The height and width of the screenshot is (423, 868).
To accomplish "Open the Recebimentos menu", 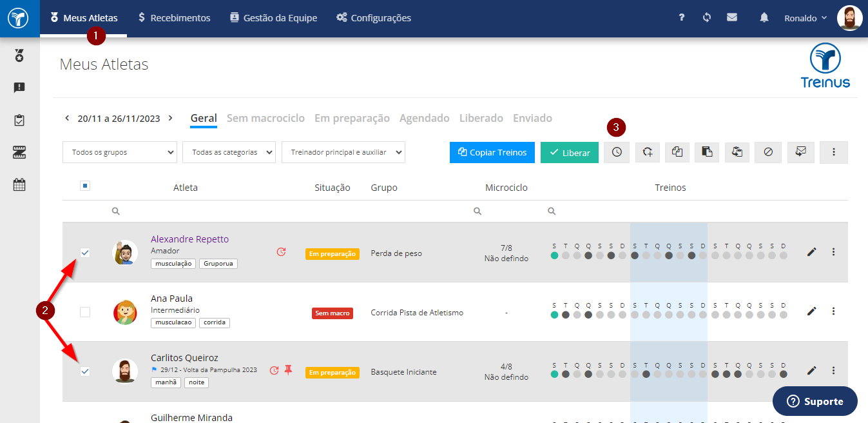I will coord(174,18).
